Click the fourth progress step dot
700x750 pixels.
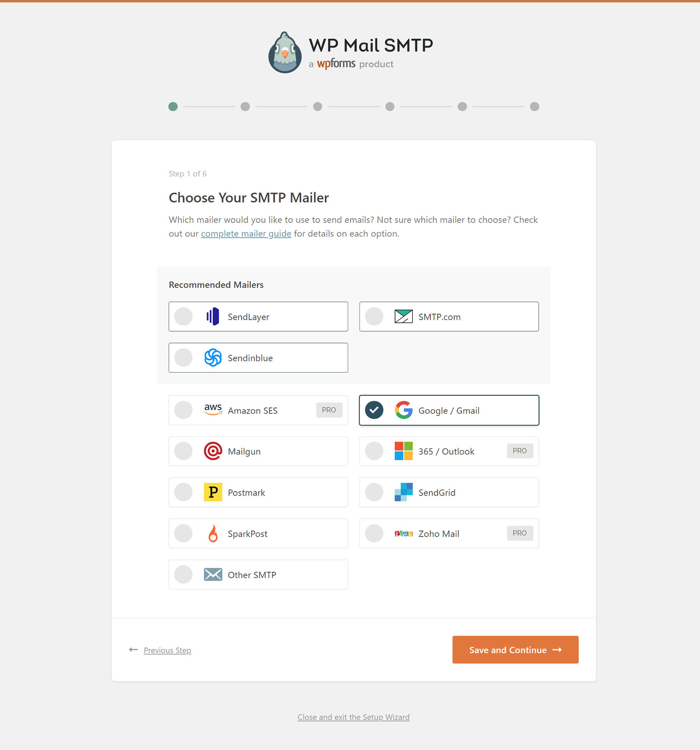pos(390,106)
